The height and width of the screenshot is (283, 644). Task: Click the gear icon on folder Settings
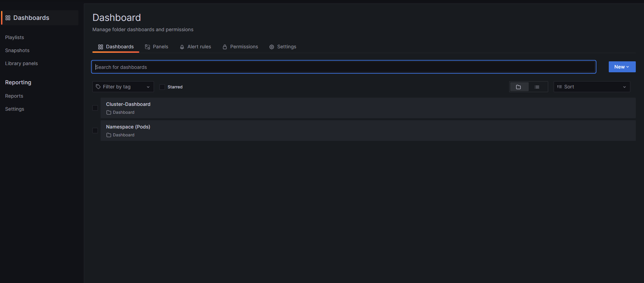pos(272,47)
